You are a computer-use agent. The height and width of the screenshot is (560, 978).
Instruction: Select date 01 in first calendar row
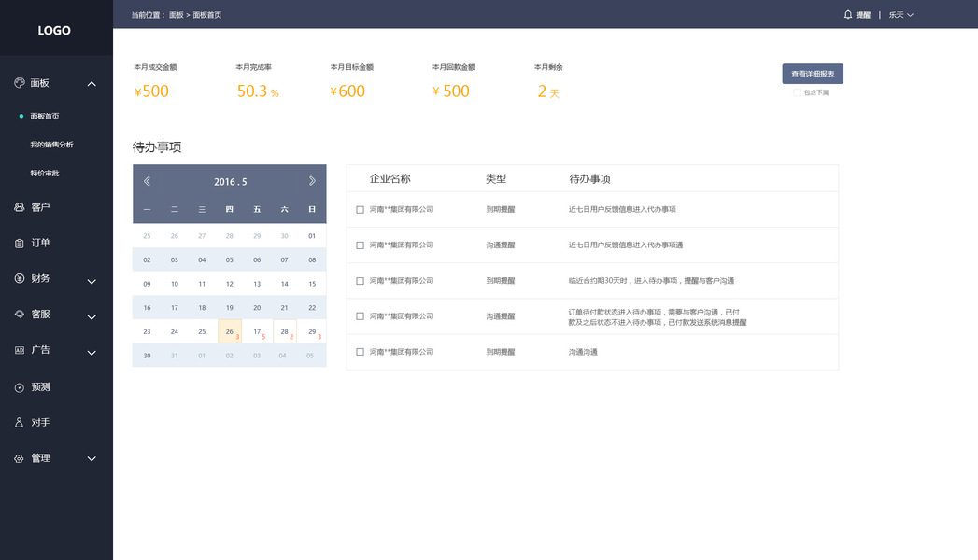pos(312,236)
